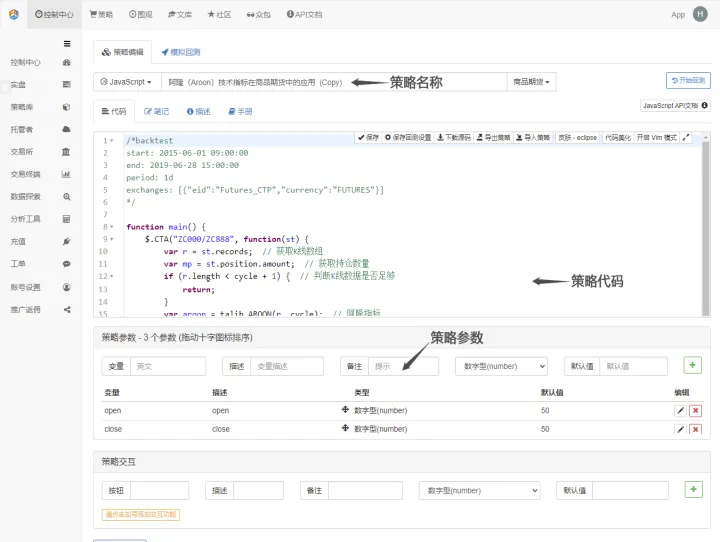
Task: Select the 笔记 tab
Action: click(x=156, y=111)
